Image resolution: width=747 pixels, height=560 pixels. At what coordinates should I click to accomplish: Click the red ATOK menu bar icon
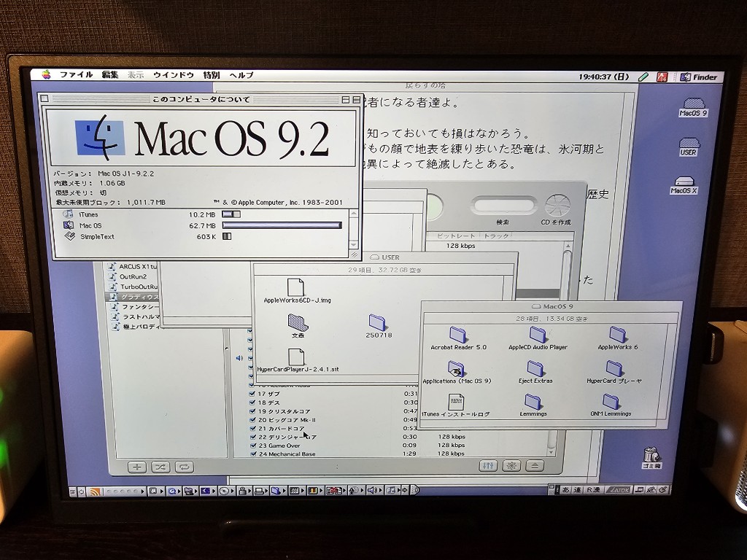click(x=662, y=77)
